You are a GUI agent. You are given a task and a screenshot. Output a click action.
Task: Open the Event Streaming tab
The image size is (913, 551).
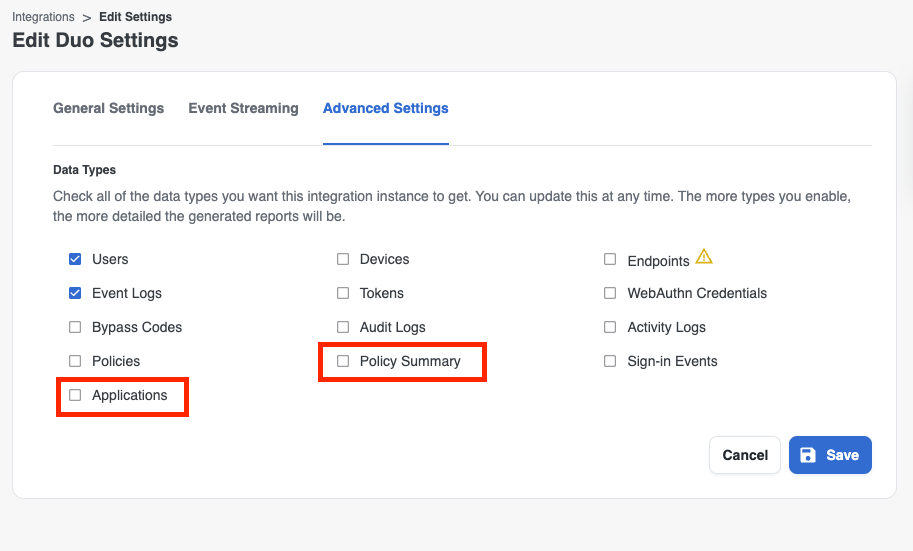[243, 108]
